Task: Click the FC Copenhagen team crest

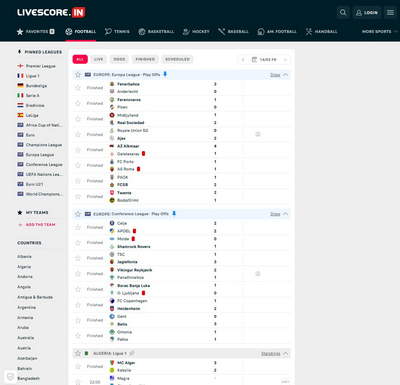Action: [112, 301]
